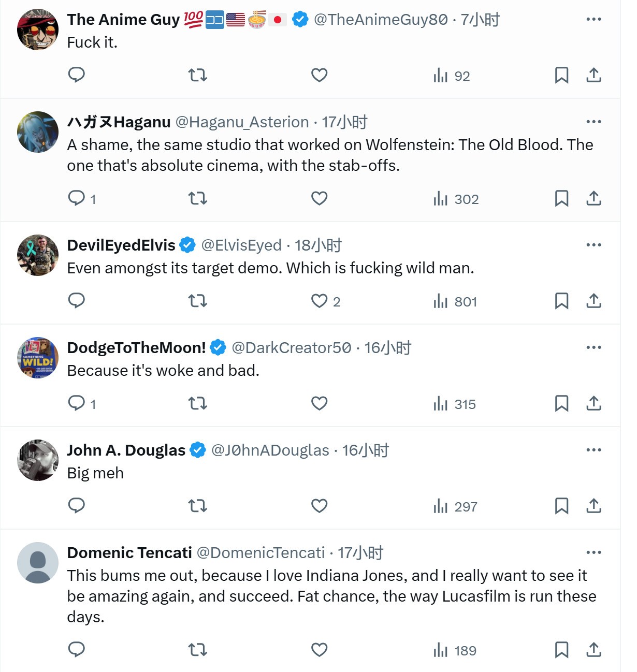The width and height of the screenshot is (637, 672).
Task: Click John A. Douglas's profile avatar
Action: 38,460
